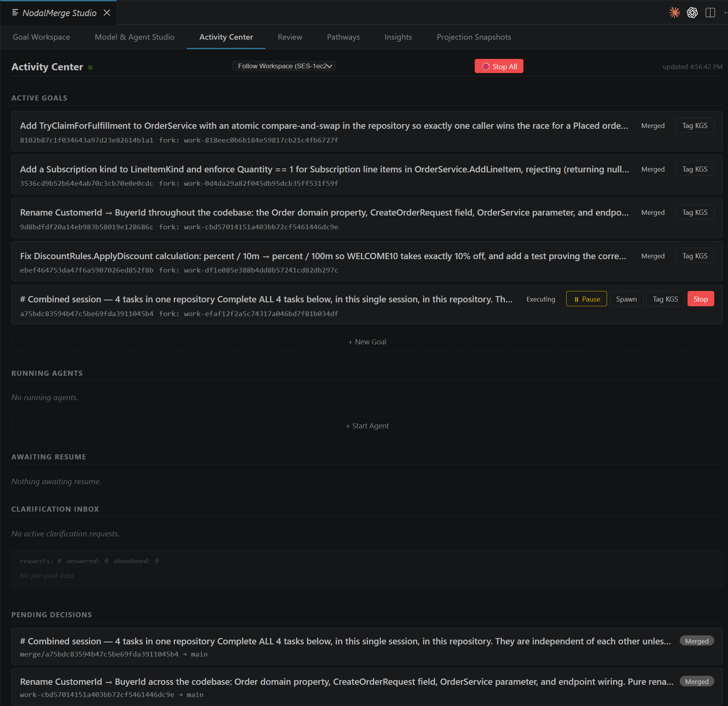Toggle the split editor layout icon
This screenshot has height=706, width=728.
pos(710,13)
